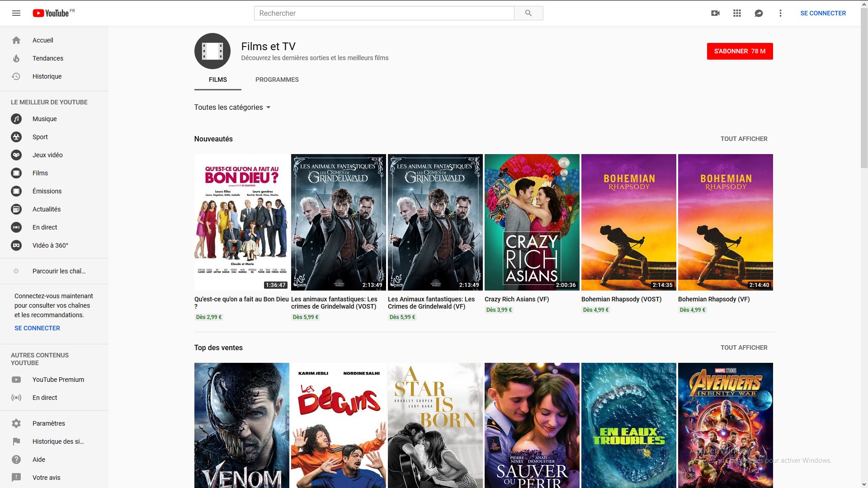
Task: Click SE CONNECTER in the top bar
Action: [x=823, y=13]
